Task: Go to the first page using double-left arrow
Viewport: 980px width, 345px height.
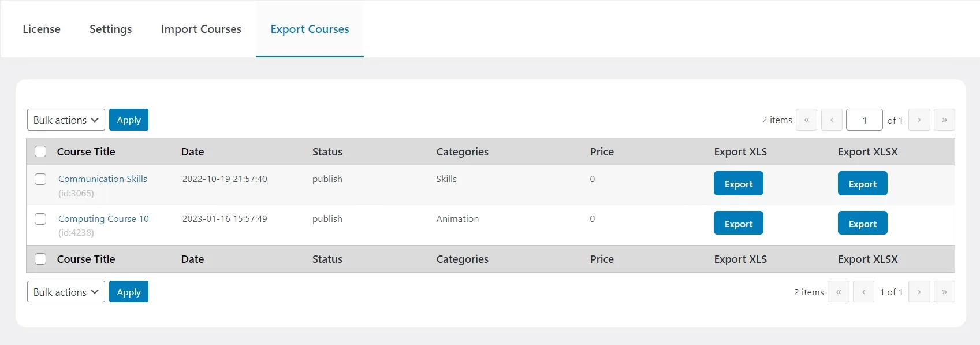Action: coord(806,120)
